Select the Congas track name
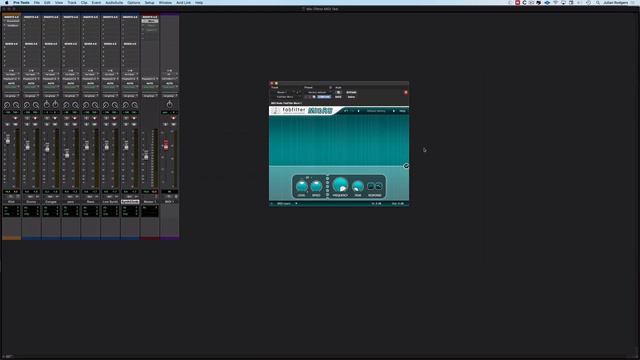 pyautogui.click(x=51, y=202)
